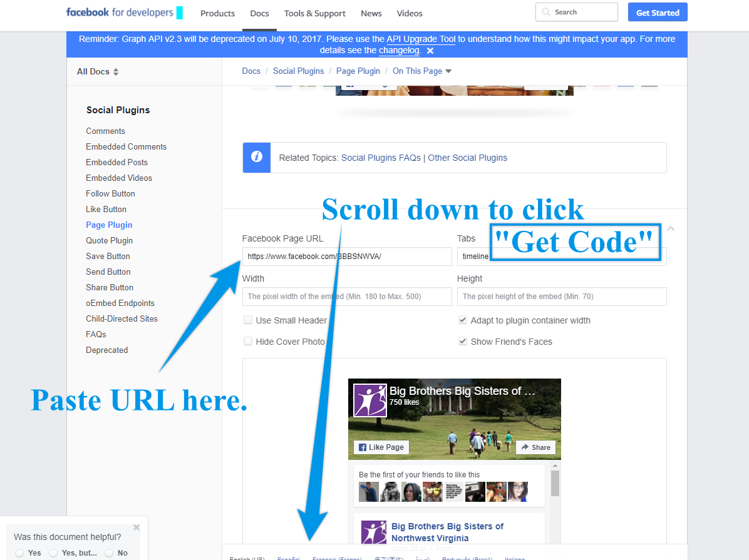749x560 pixels.
Task: Open Follow Button in sidebar
Action: point(110,193)
